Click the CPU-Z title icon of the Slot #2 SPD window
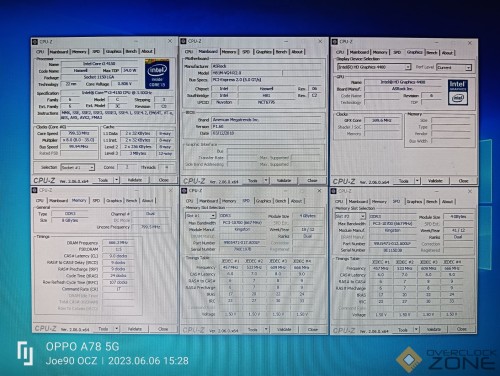The width and height of the screenshot is (500, 376). [x=334, y=191]
